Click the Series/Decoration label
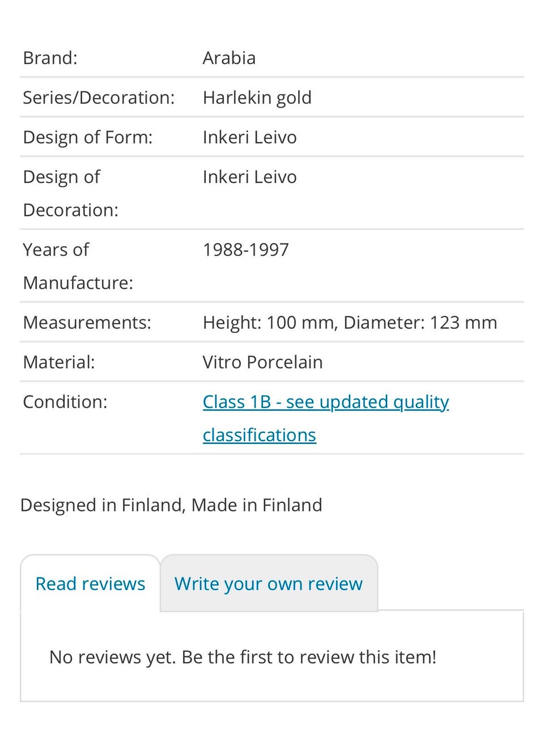544x756 pixels. pos(99,97)
